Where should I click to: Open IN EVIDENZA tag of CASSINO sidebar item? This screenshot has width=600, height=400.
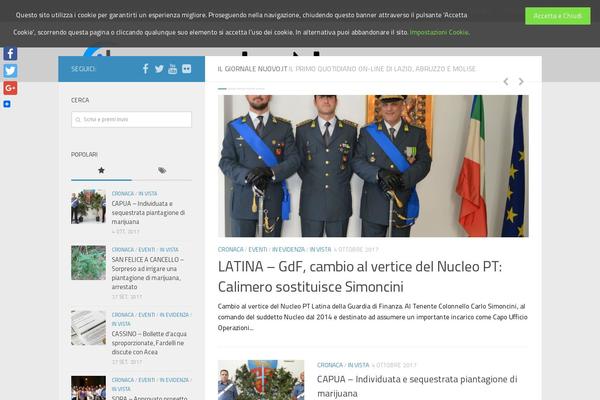coord(174,315)
